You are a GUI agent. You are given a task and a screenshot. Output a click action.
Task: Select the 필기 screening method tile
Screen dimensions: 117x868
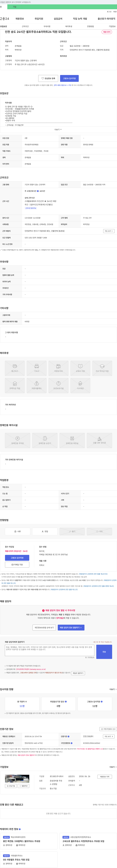click(x=72, y=531)
